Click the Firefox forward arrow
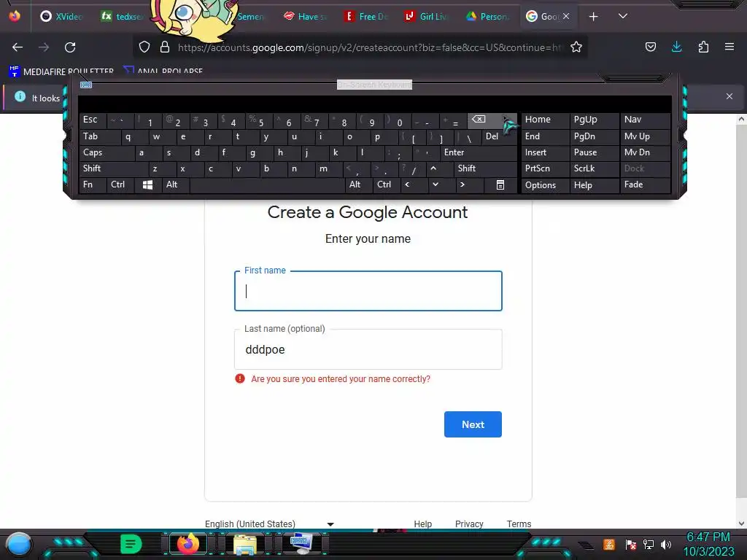The height and width of the screenshot is (560, 747). point(44,47)
